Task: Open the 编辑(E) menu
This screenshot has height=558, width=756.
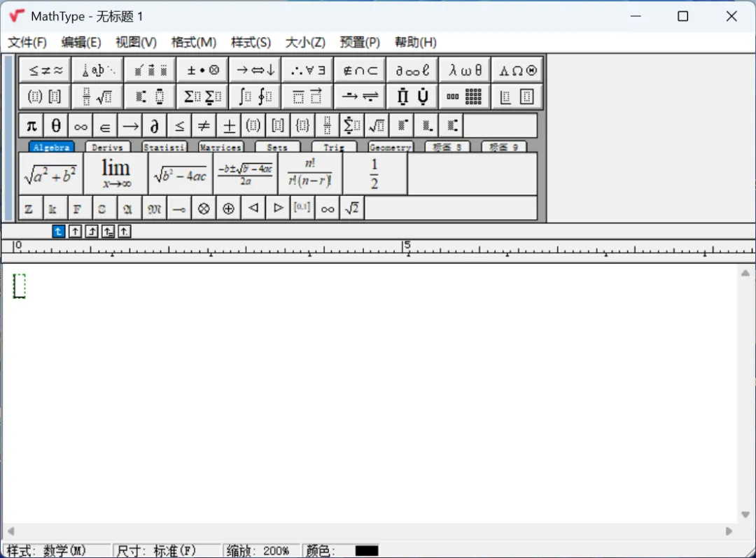Action: coord(81,43)
